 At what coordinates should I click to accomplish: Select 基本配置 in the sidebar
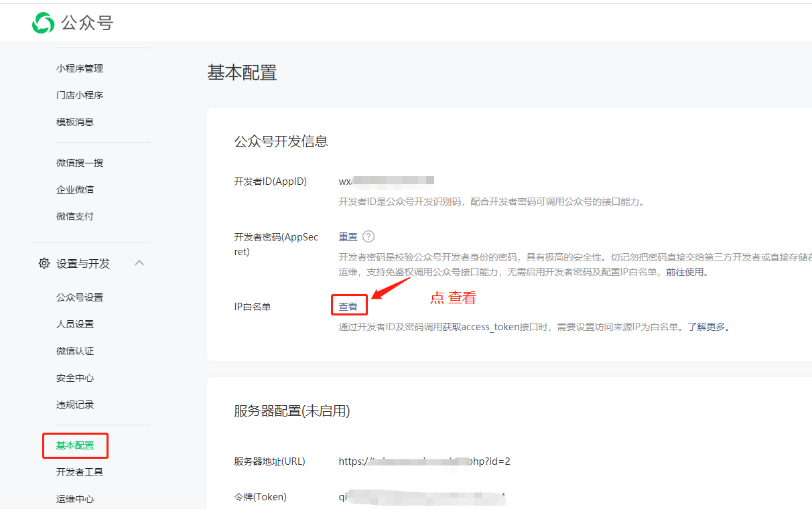(x=75, y=445)
